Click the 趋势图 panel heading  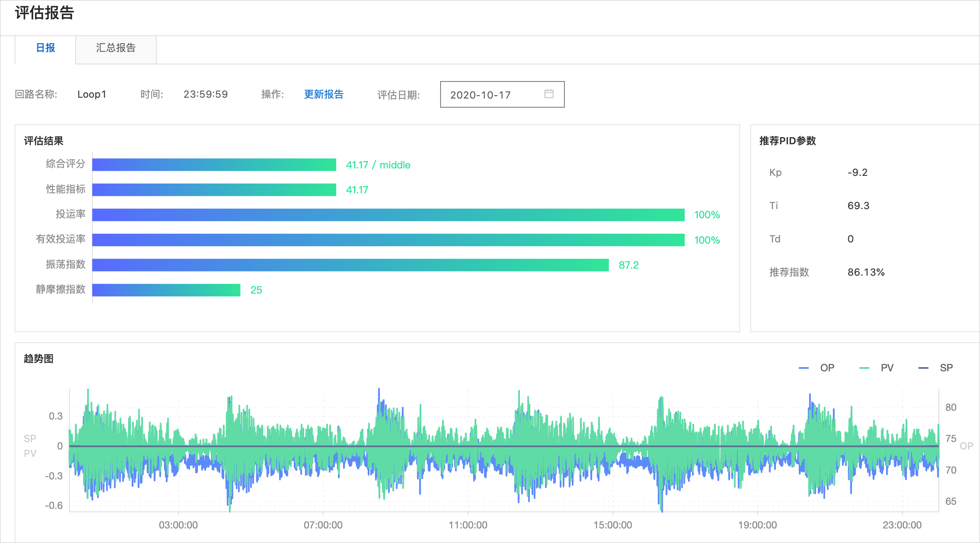tap(39, 359)
